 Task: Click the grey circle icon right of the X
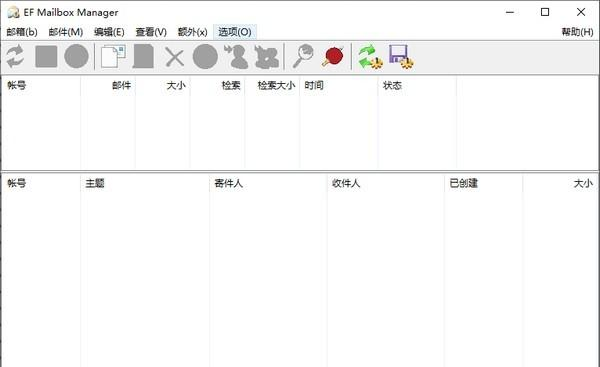pyautogui.click(x=205, y=57)
